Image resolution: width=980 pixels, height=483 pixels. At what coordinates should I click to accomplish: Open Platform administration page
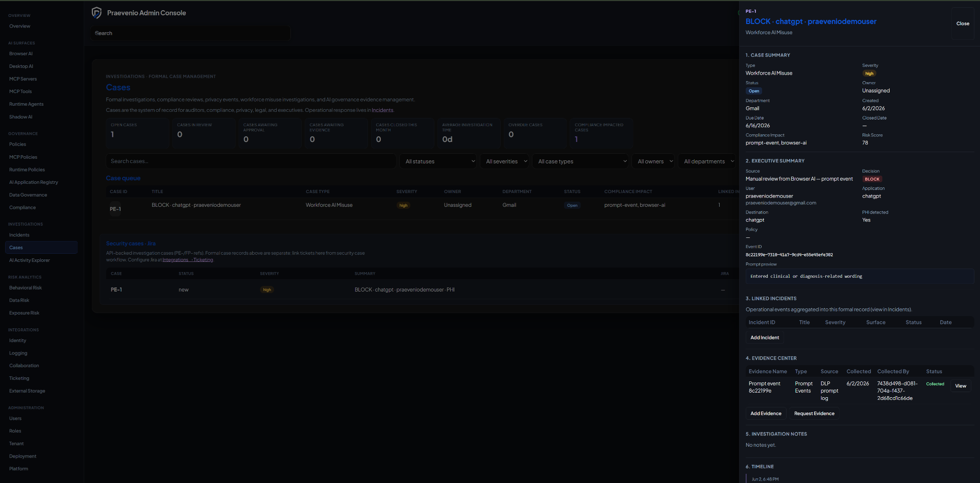(18, 469)
